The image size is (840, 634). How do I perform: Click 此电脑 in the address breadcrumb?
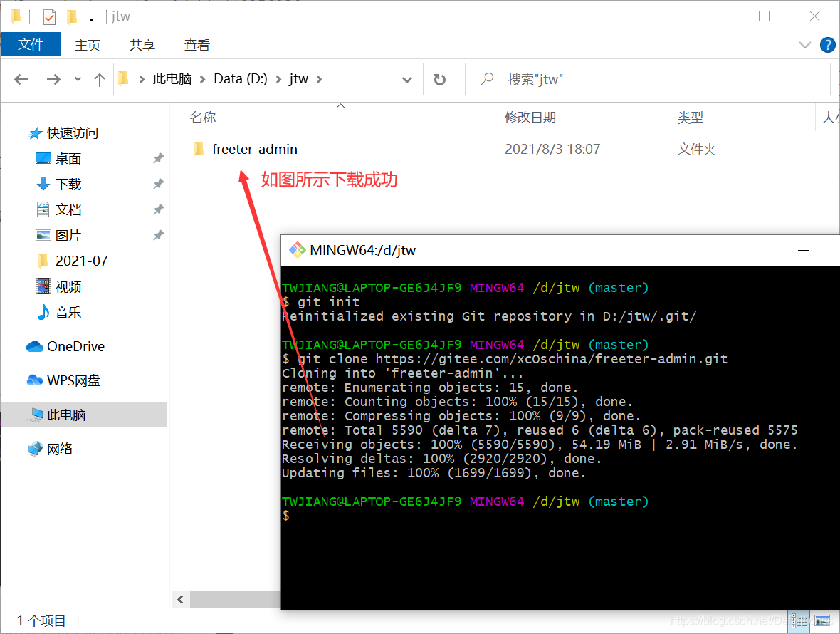[172, 79]
